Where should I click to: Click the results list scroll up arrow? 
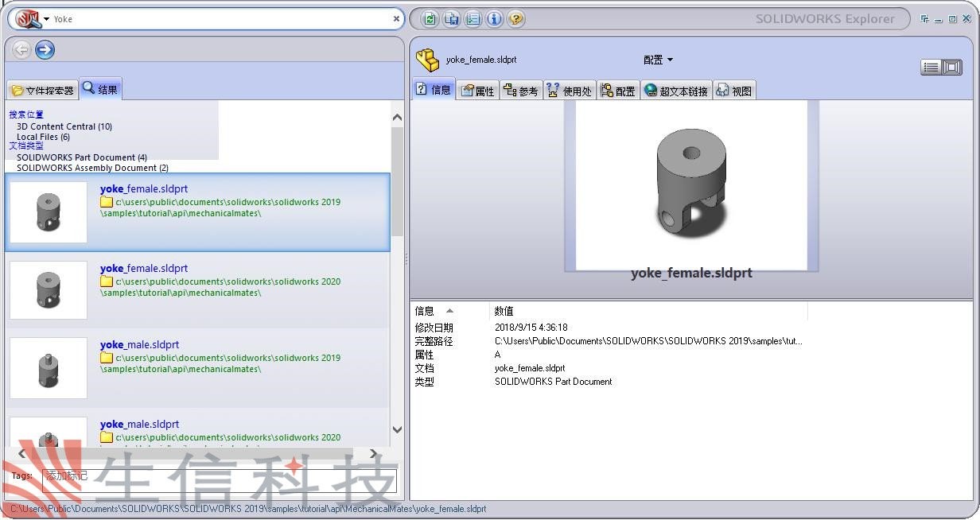[x=397, y=118]
